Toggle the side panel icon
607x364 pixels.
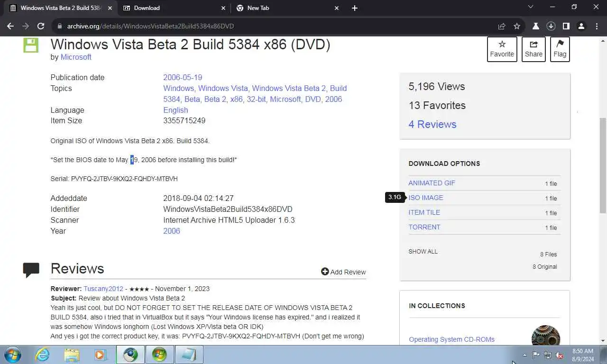[x=566, y=26]
